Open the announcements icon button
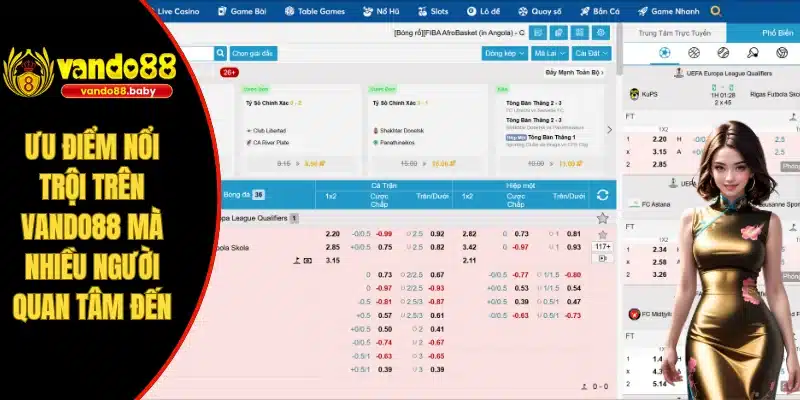The image size is (800, 400). pos(559,33)
